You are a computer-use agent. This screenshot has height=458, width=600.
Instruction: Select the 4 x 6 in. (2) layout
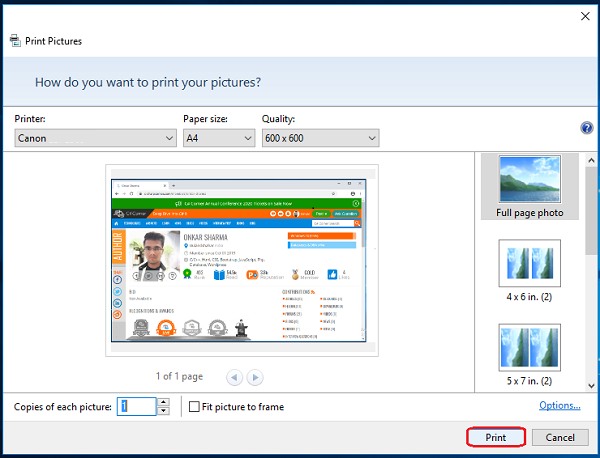530,271
